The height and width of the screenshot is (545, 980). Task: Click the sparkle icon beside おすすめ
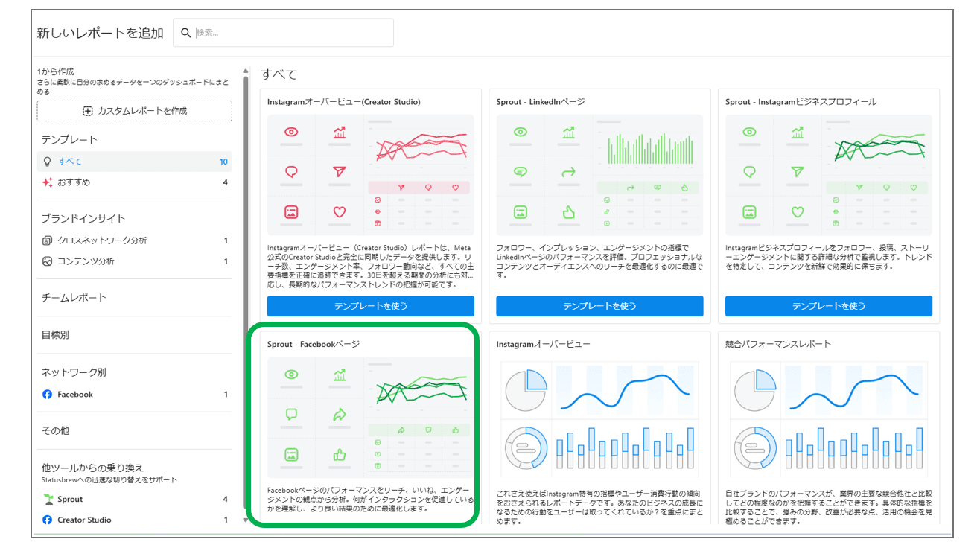point(48,182)
